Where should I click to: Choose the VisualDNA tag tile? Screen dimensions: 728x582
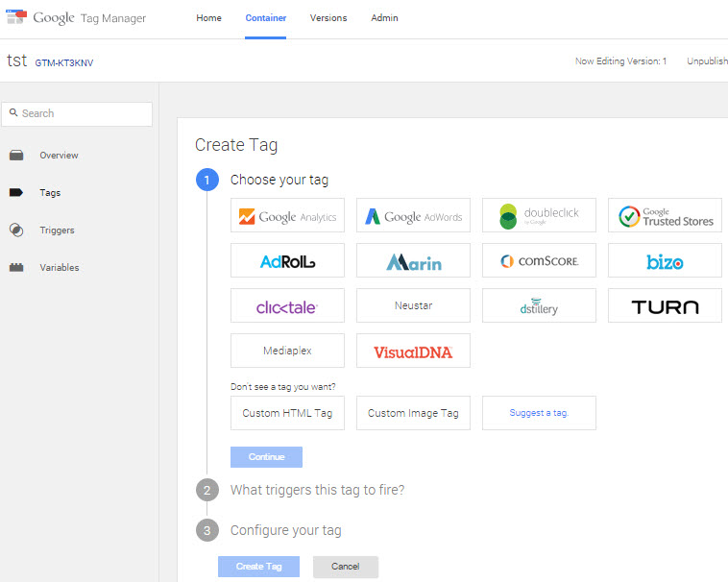(x=413, y=351)
